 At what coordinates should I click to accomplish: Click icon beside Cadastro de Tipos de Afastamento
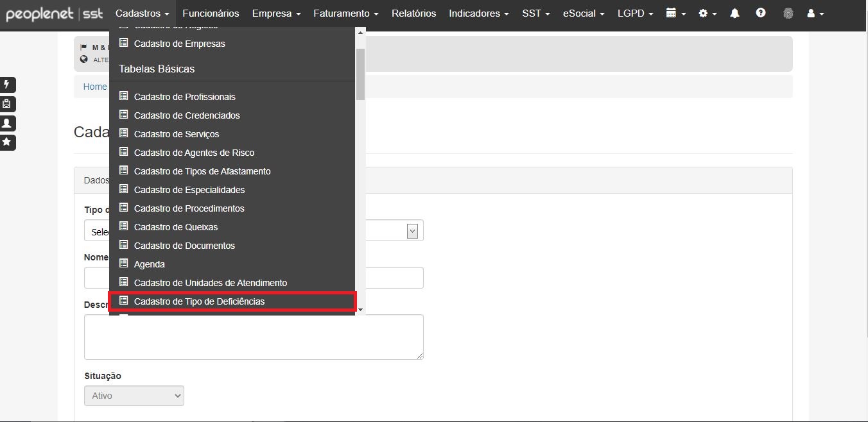click(124, 171)
